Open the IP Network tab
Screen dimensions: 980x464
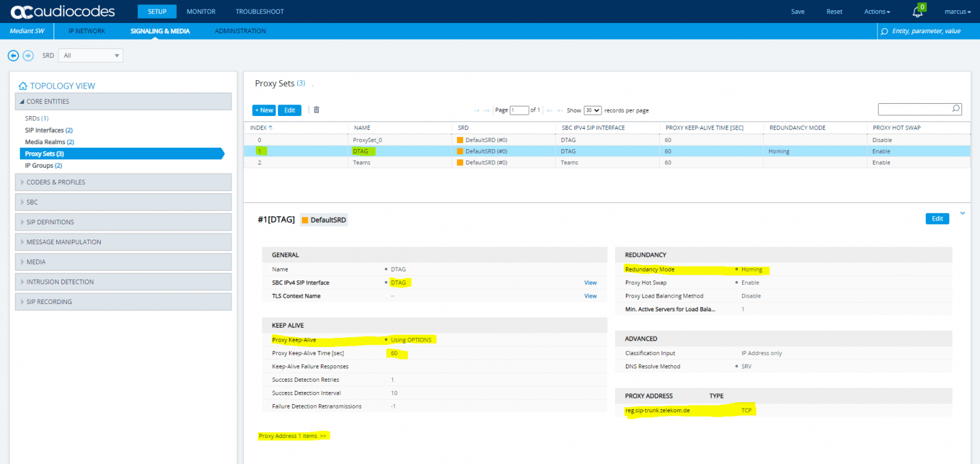point(87,31)
